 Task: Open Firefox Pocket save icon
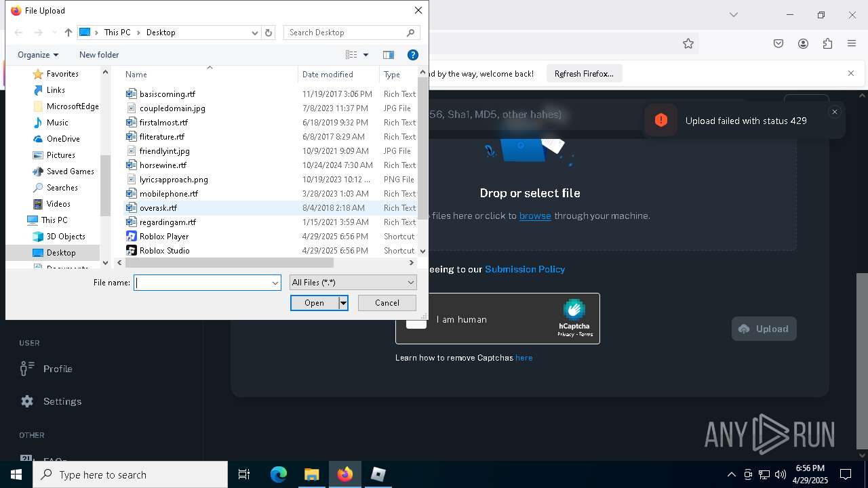click(778, 43)
